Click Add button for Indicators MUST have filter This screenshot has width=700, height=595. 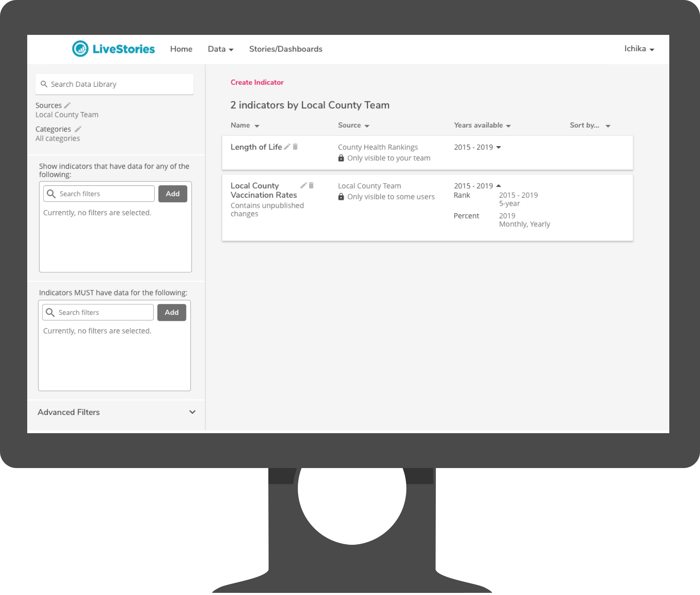[x=171, y=312]
